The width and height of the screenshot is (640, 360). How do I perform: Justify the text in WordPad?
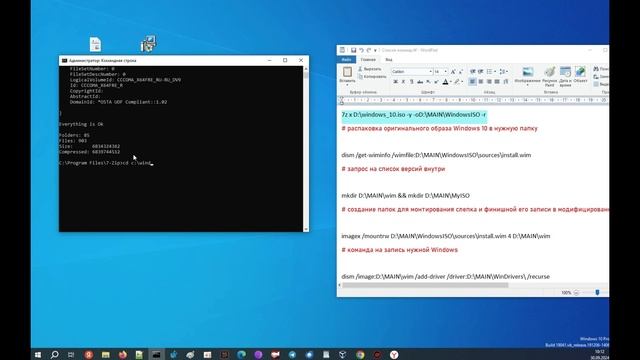point(497,82)
